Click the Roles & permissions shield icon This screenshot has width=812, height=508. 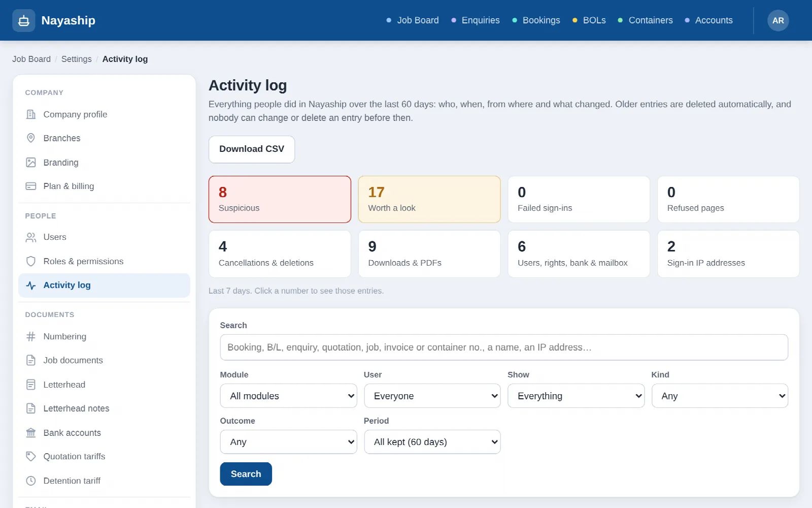(x=31, y=261)
